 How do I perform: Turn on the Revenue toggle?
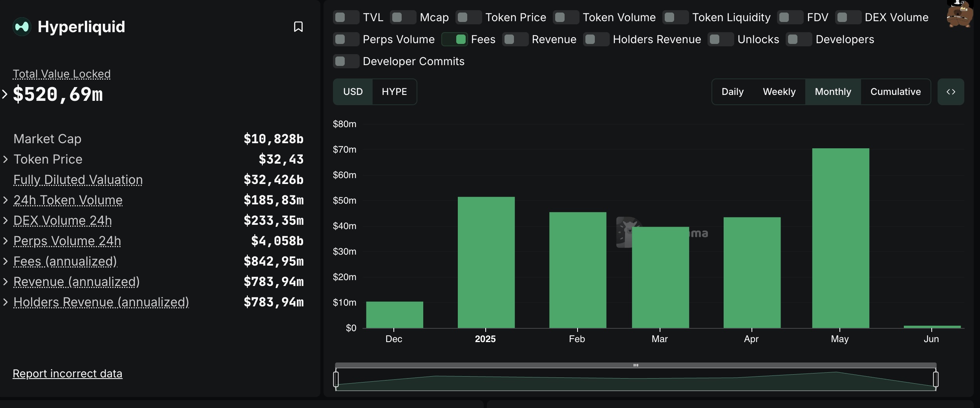(515, 39)
